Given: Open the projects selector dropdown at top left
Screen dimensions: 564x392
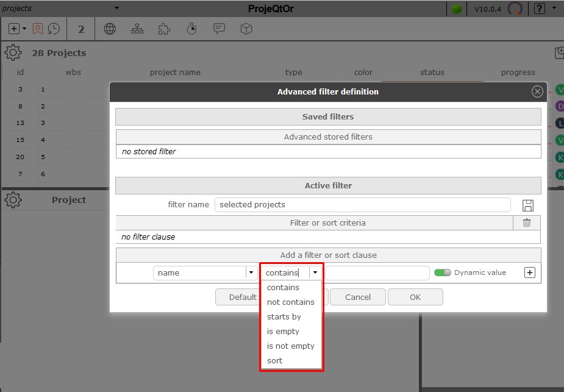Looking at the screenshot, I should click(x=116, y=8).
